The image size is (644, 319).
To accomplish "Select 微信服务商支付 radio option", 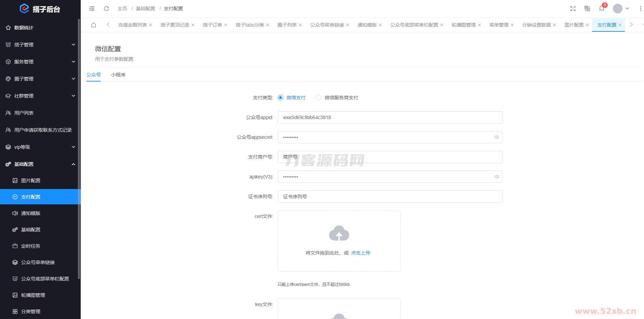I will [x=319, y=98].
